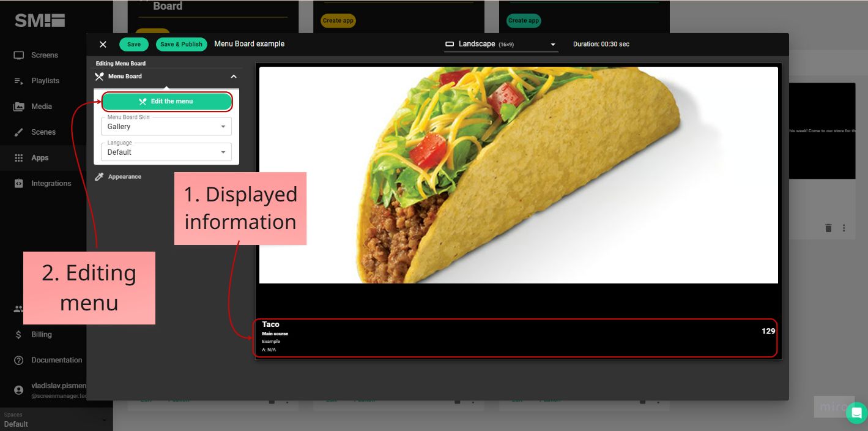
Task: Click the Save button
Action: pos(133,44)
